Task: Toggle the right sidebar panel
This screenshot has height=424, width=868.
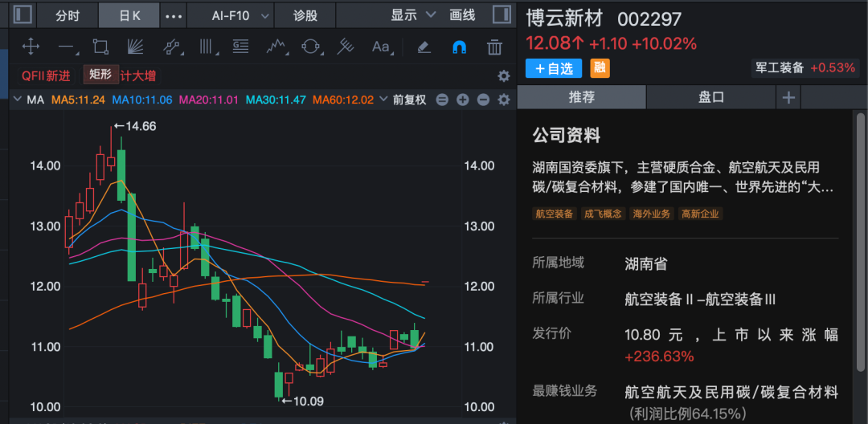Action: pos(502,14)
